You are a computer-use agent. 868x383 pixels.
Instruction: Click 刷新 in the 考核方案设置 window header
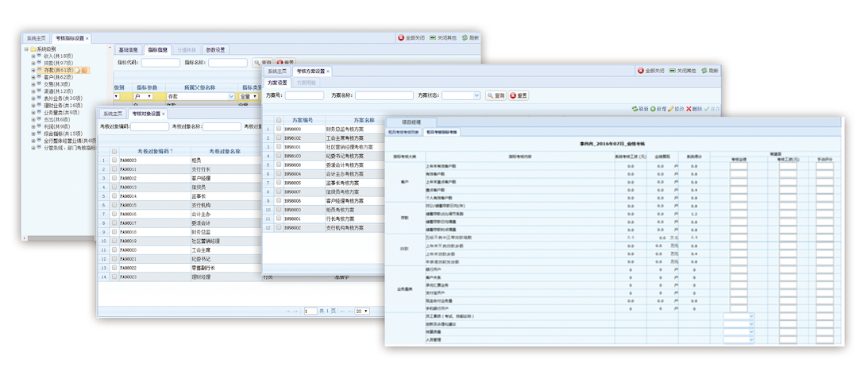pyautogui.click(x=710, y=71)
